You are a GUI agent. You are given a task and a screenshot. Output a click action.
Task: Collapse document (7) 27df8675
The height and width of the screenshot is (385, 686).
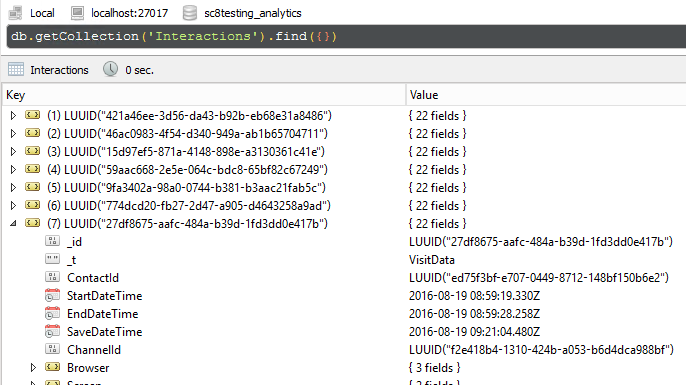(13, 224)
